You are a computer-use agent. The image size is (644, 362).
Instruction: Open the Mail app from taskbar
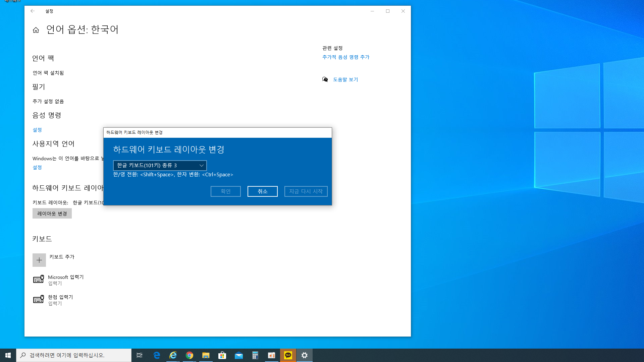(239, 355)
